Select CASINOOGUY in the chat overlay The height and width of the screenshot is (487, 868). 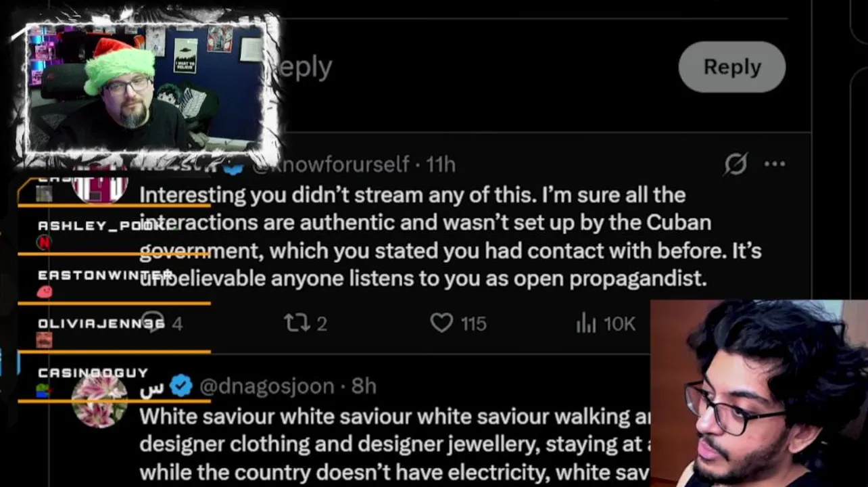(93, 373)
